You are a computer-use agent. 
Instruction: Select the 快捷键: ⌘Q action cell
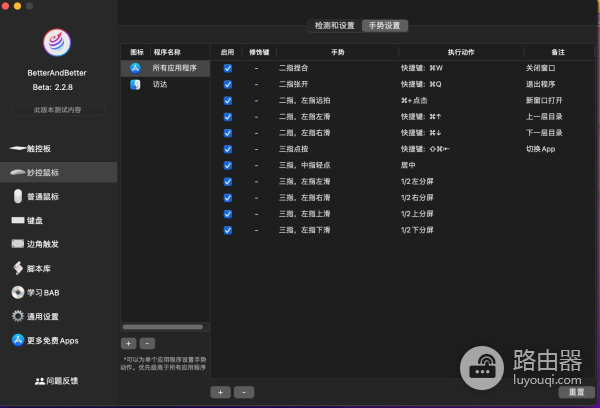[421, 84]
